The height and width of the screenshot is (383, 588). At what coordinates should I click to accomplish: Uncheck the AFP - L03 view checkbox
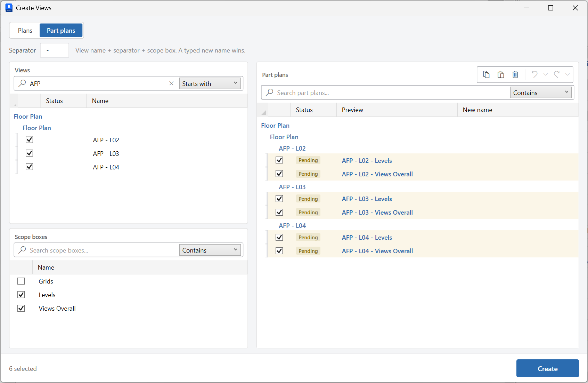click(x=30, y=153)
